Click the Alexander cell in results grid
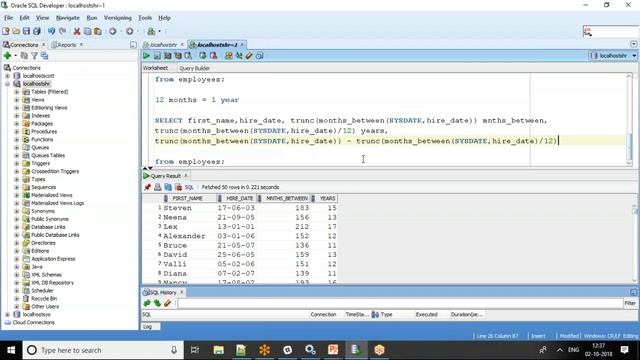This screenshot has width=640, height=360. point(184,236)
